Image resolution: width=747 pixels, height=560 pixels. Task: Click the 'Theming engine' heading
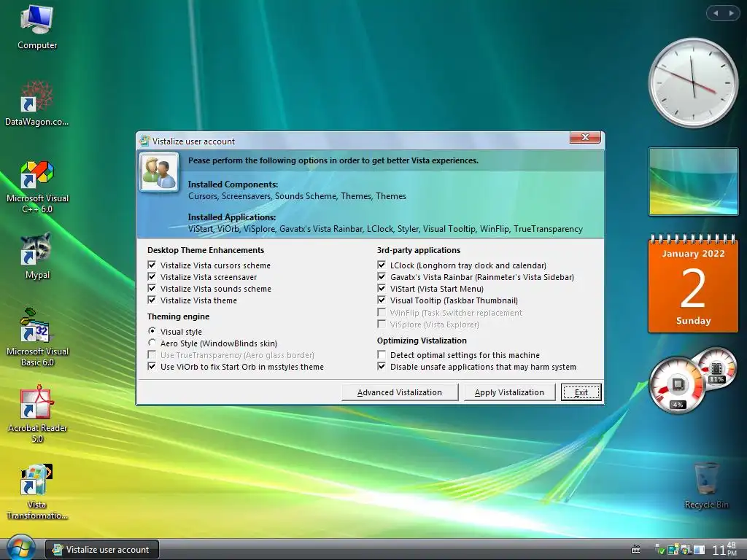pyautogui.click(x=178, y=316)
